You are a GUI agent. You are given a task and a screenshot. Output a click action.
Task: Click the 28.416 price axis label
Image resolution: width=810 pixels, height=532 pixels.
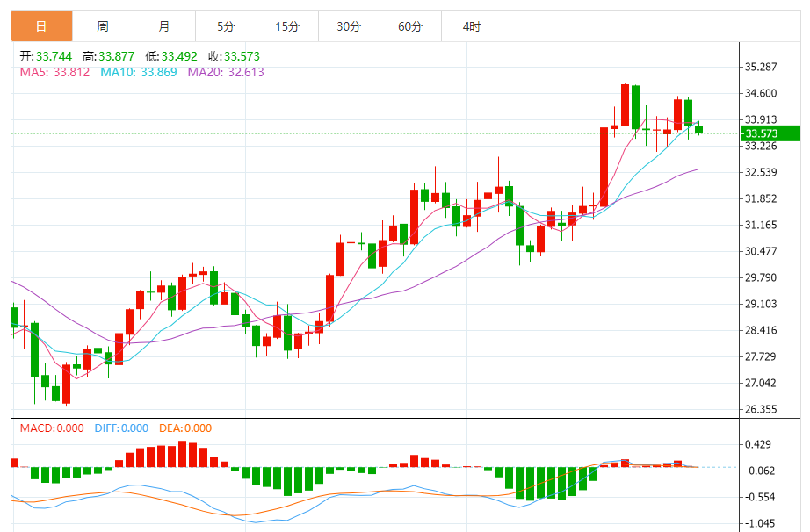(761, 330)
